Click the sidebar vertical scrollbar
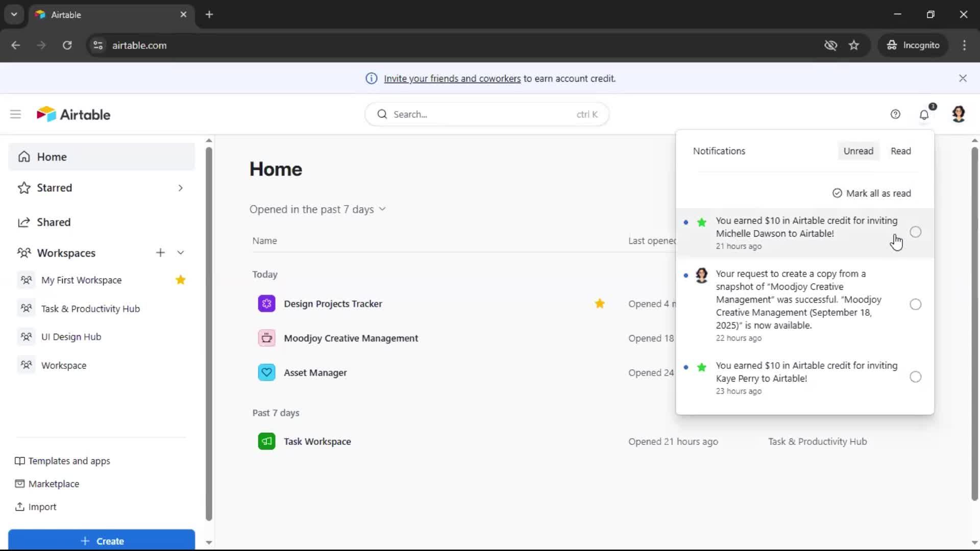Viewport: 980px width, 551px height. 209,334
